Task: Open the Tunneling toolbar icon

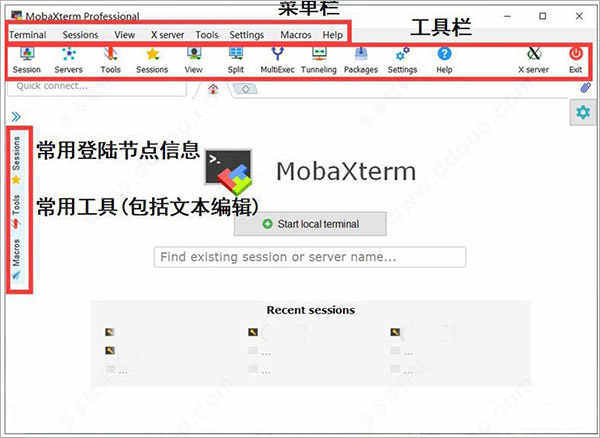Action: coord(319,60)
